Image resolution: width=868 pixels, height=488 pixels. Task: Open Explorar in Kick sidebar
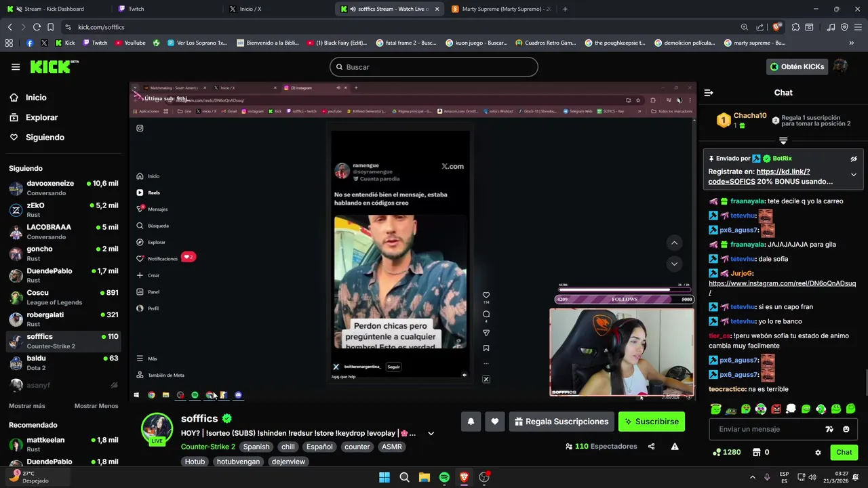(x=33, y=117)
